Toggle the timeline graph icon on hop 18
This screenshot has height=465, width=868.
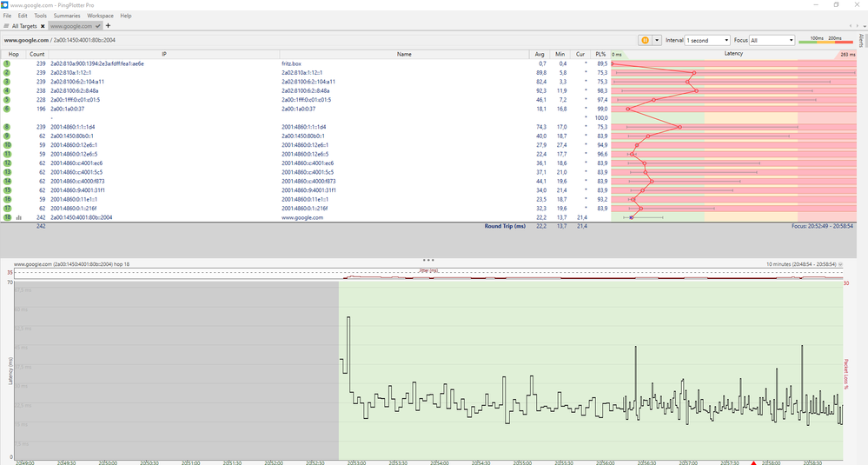[x=19, y=217]
